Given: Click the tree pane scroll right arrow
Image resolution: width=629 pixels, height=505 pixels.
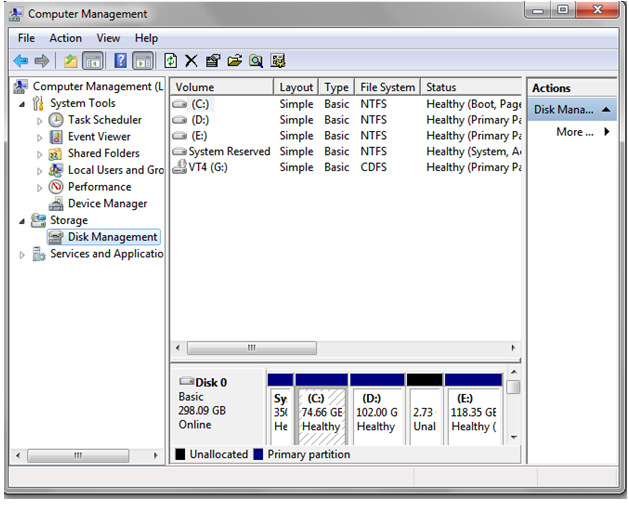Looking at the screenshot, I should (x=156, y=456).
